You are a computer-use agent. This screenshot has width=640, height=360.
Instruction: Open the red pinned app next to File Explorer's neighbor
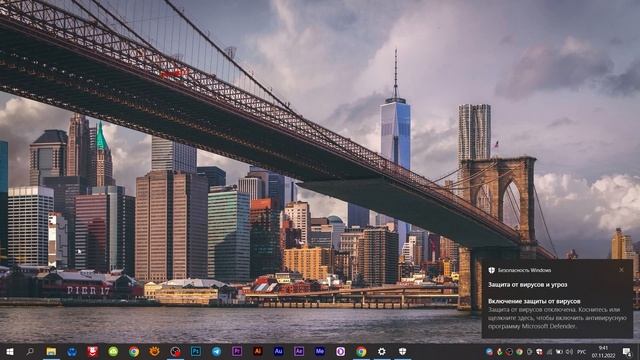click(92, 351)
